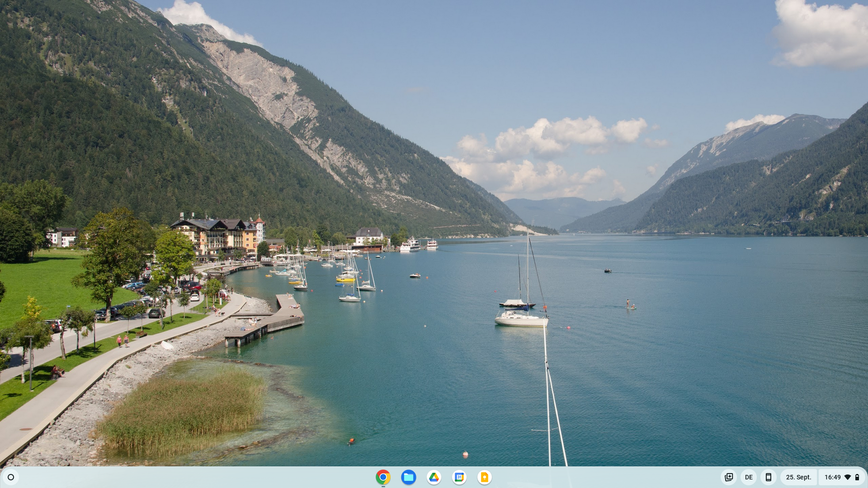Switch input method via DE button
The image size is (868, 488).
tap(749, 477)
